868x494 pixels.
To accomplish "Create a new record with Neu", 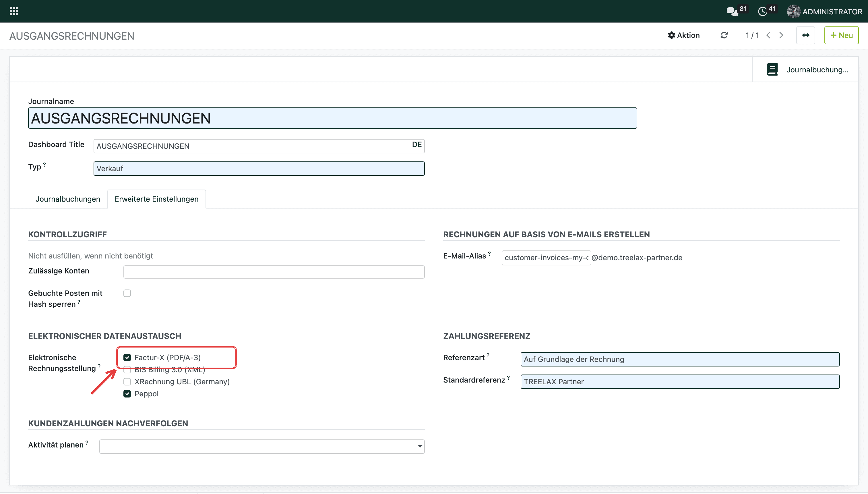I will click(841, 35).
